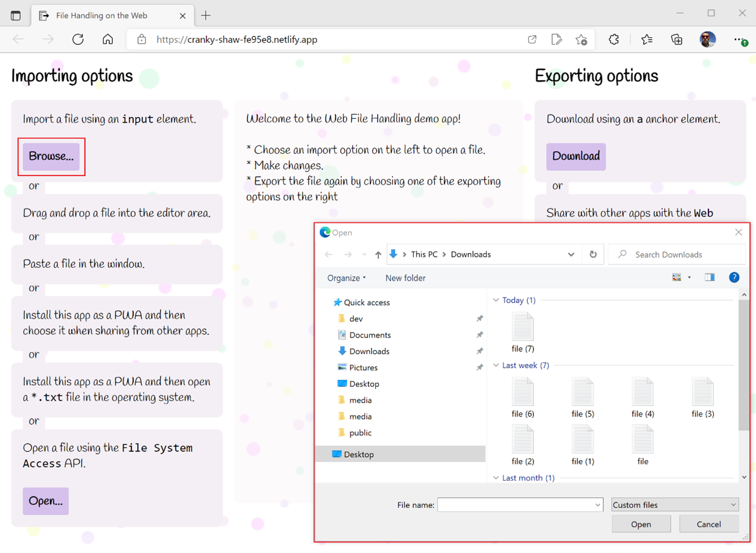
Task: Open the Custom files type dropdown
Action: (674, 505)
